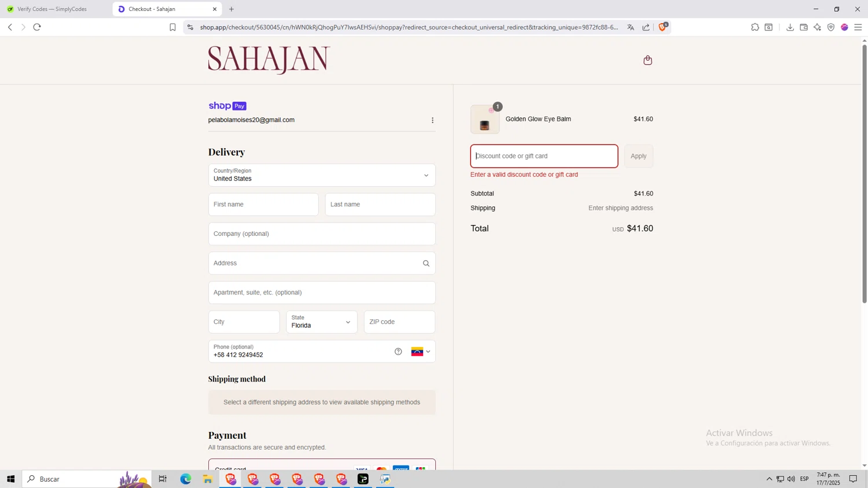Screen dimensions: 868x488
Task: Open the browser profile avatar icon
Action: pos(844,27)
